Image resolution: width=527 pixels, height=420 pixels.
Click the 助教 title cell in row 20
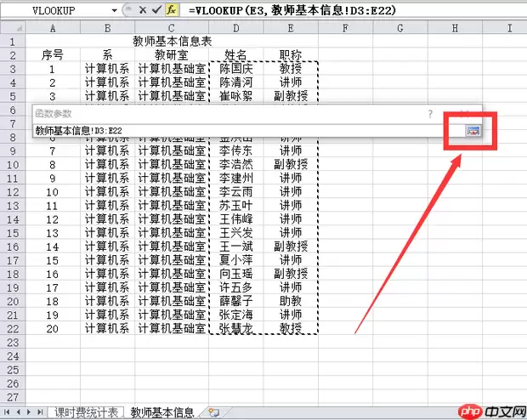pos(291,301)
